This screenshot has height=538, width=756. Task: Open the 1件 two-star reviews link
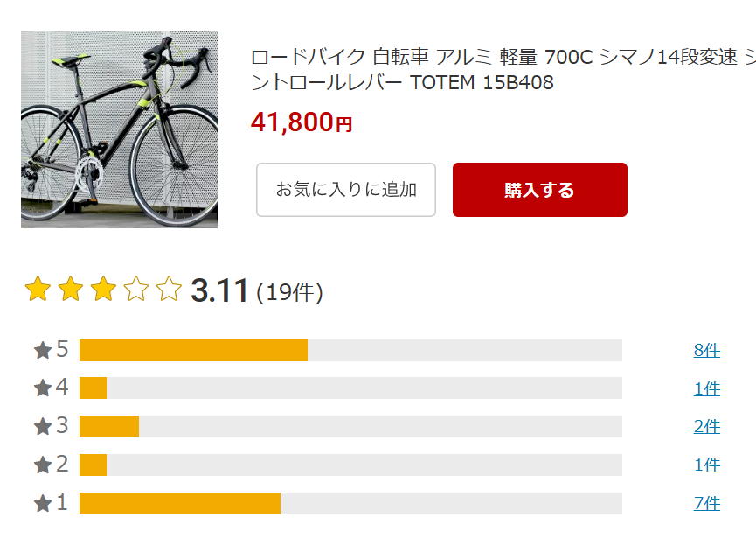707,465
